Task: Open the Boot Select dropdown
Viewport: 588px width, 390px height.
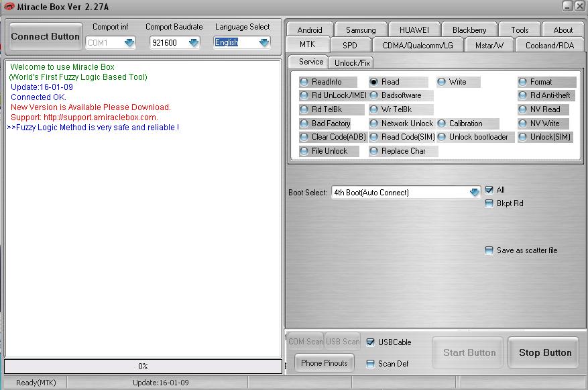Action: (x=475, y=192)
